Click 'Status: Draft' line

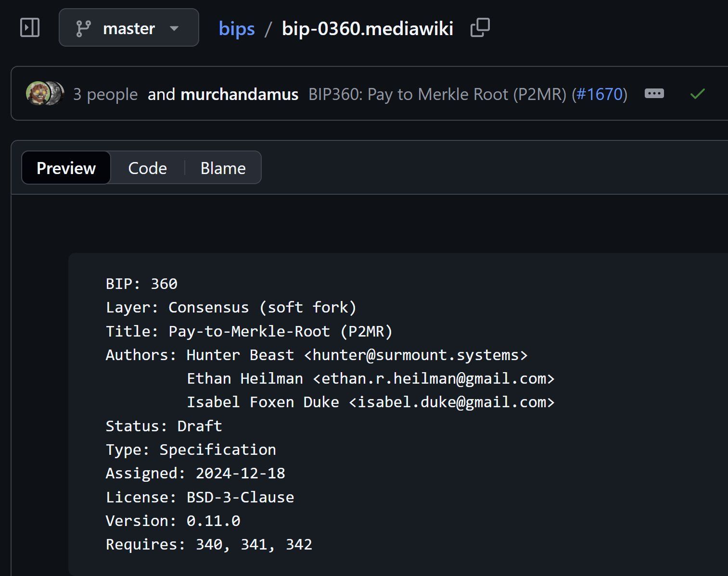164,426
